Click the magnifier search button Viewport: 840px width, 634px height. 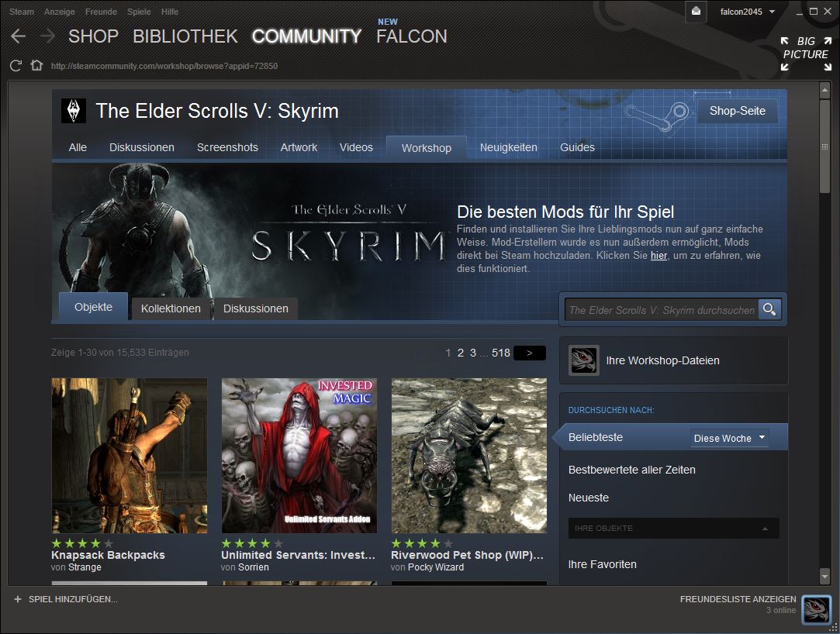769,309
